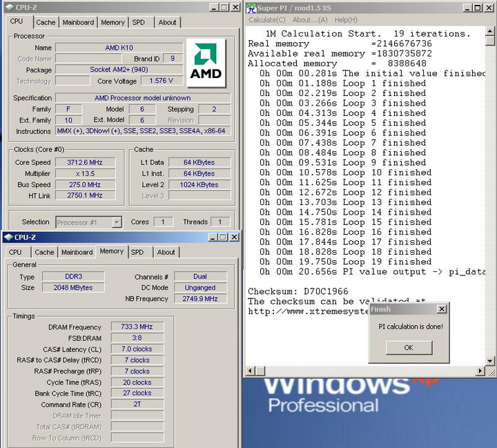The image size is (497, 448).
Task: Click the Command Rate value 2T
Action: click(x=137, y=405)
